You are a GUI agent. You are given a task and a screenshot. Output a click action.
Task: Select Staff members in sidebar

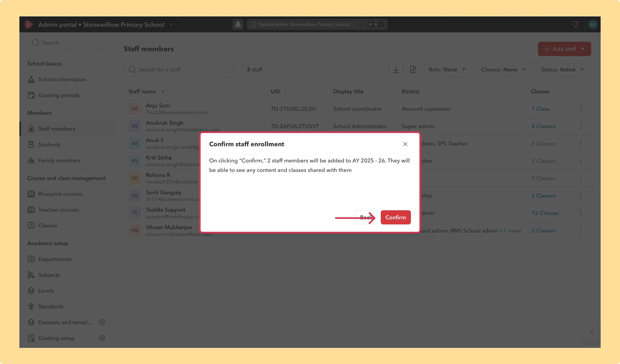coord(67,129)
